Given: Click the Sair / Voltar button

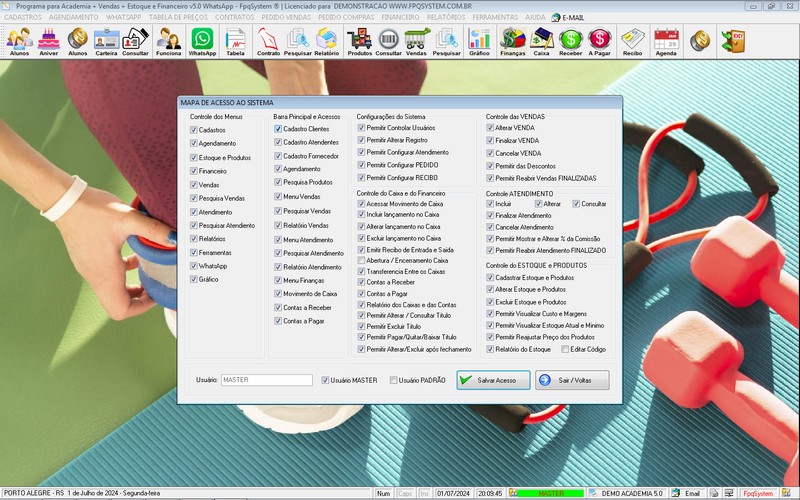Looking at the screenshot, I should (x=572, y=380).
